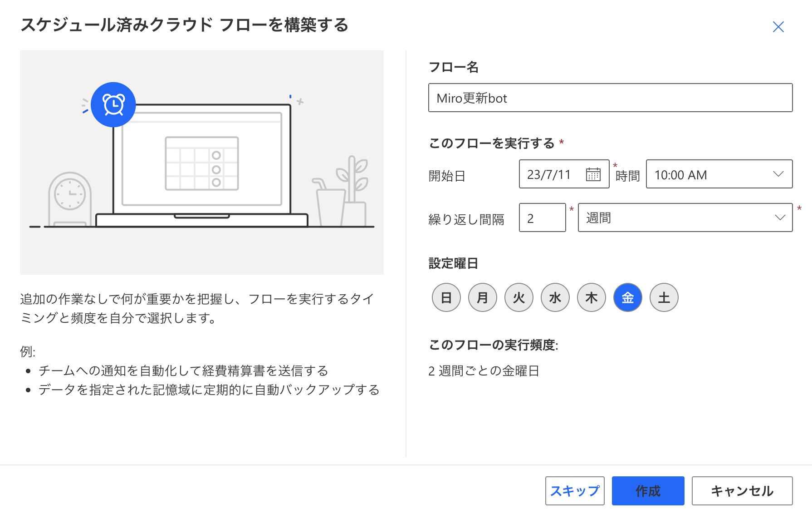The height and width of the screenshot is (514, 812).
Task: Click the '2 週間ごとの金曜日' frequency text
Action: coord(484,371)
